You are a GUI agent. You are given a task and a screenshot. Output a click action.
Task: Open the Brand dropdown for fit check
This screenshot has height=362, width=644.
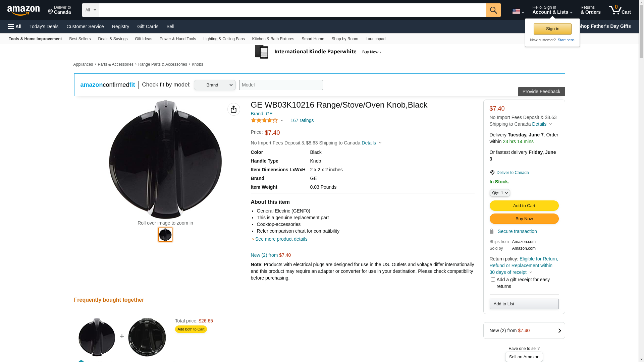(215, 85)
